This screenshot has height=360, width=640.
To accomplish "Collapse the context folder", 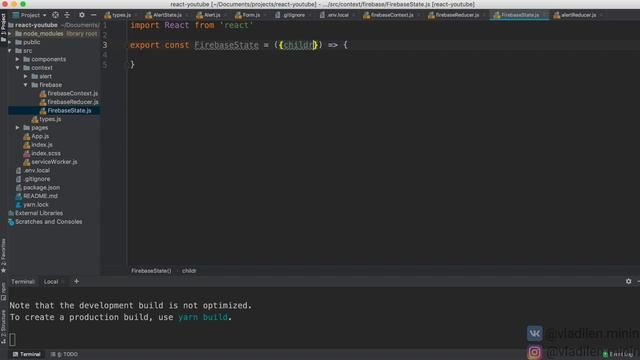I will [x=18, y=68].
